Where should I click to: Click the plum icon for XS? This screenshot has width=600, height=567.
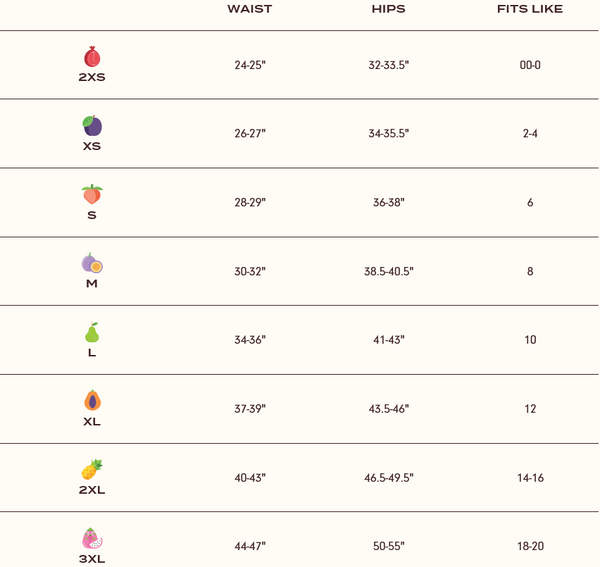click(92, 125)
